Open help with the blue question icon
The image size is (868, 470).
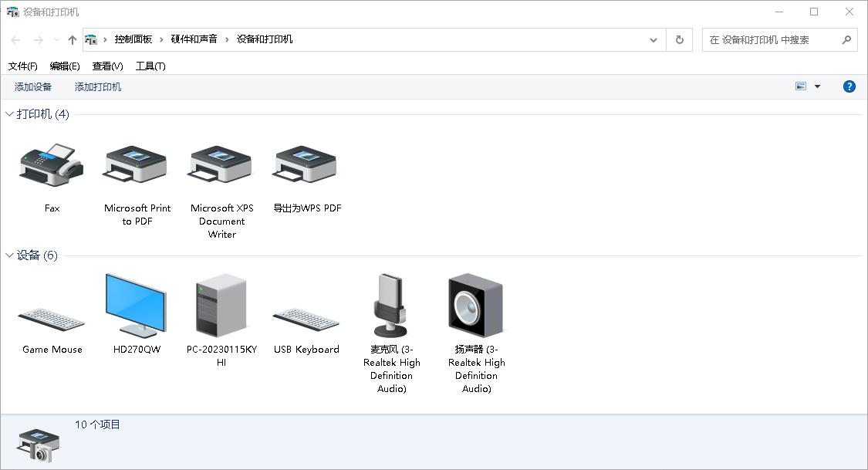[x=849, y=87]
